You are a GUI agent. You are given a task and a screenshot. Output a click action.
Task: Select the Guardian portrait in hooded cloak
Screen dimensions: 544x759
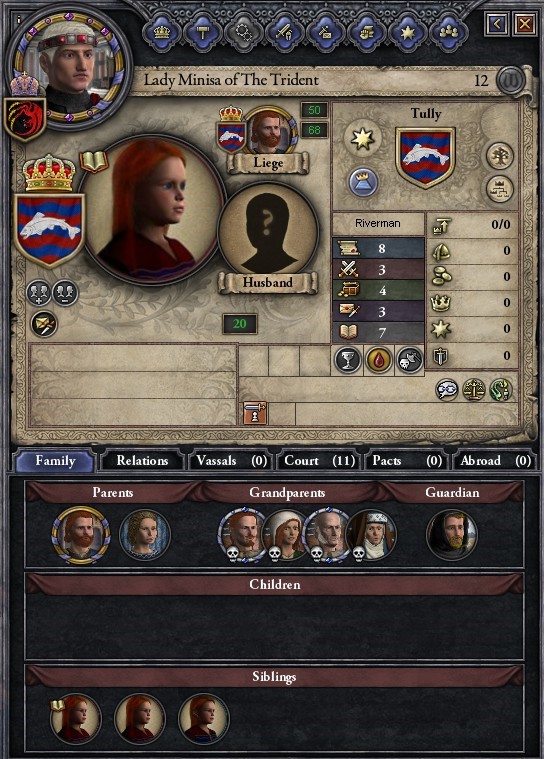[x=452, y=534]
